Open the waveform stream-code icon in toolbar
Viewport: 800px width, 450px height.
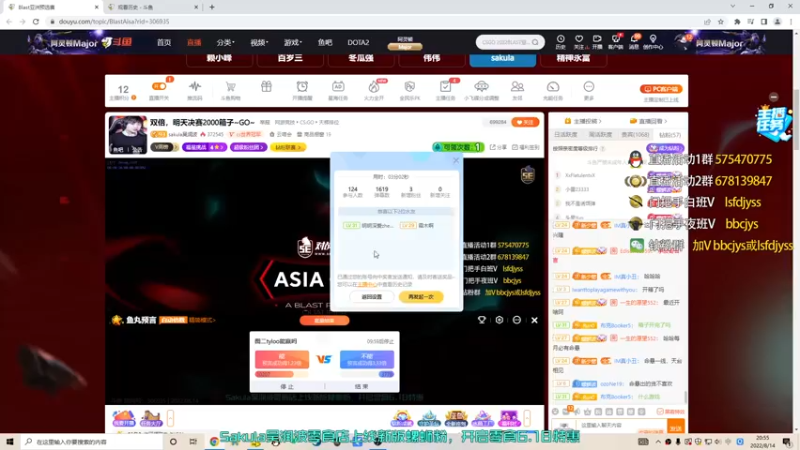[x=194, y=86]
